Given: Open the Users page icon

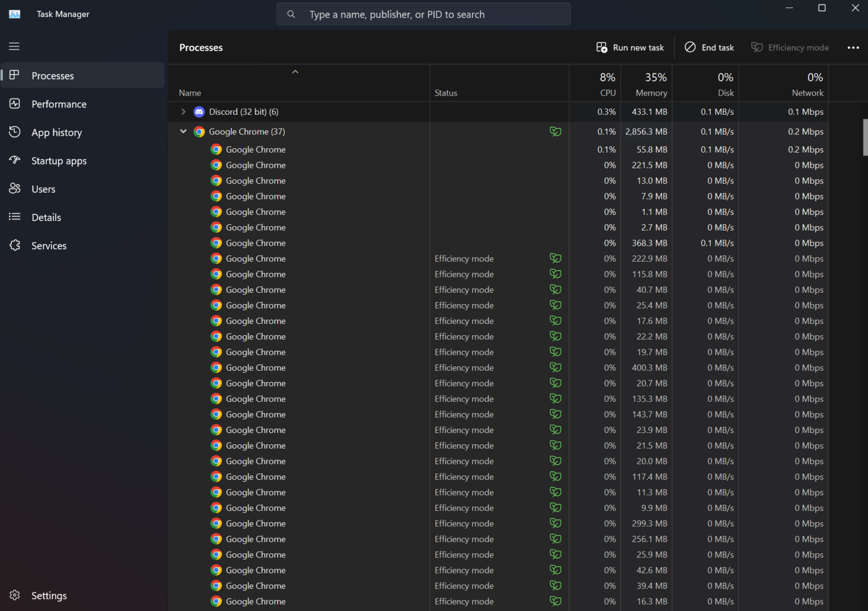Looking at the screenshot, I should tap(15, 189).
